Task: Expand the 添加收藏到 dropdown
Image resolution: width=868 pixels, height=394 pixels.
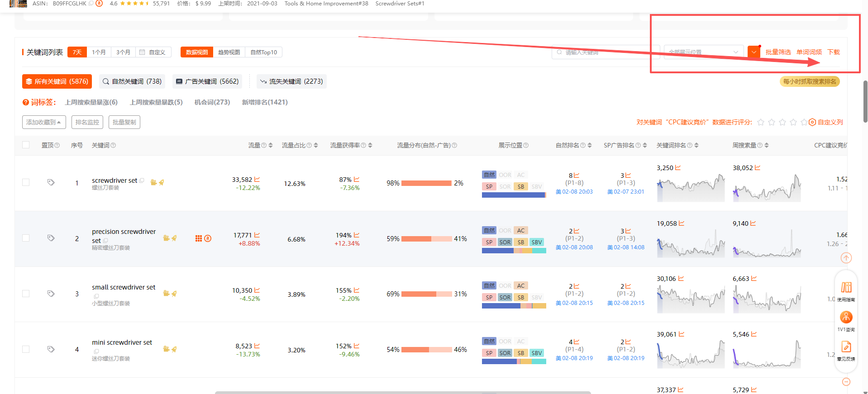Action: tap(44, 122)
